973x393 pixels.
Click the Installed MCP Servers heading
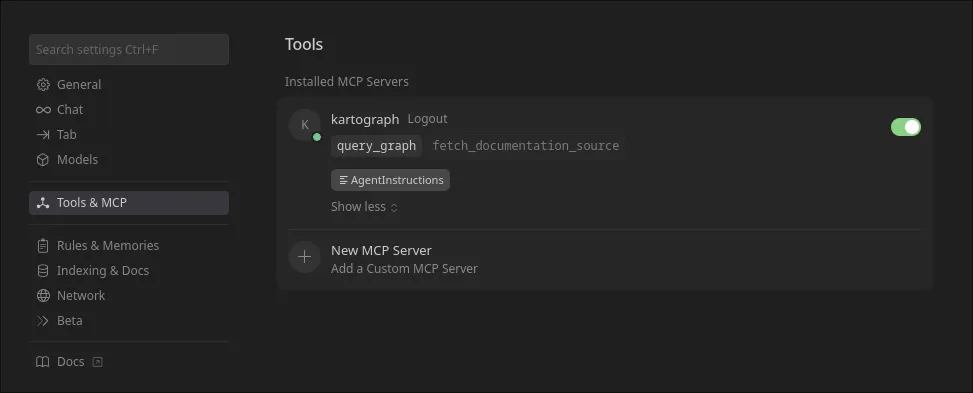(346, 82)
